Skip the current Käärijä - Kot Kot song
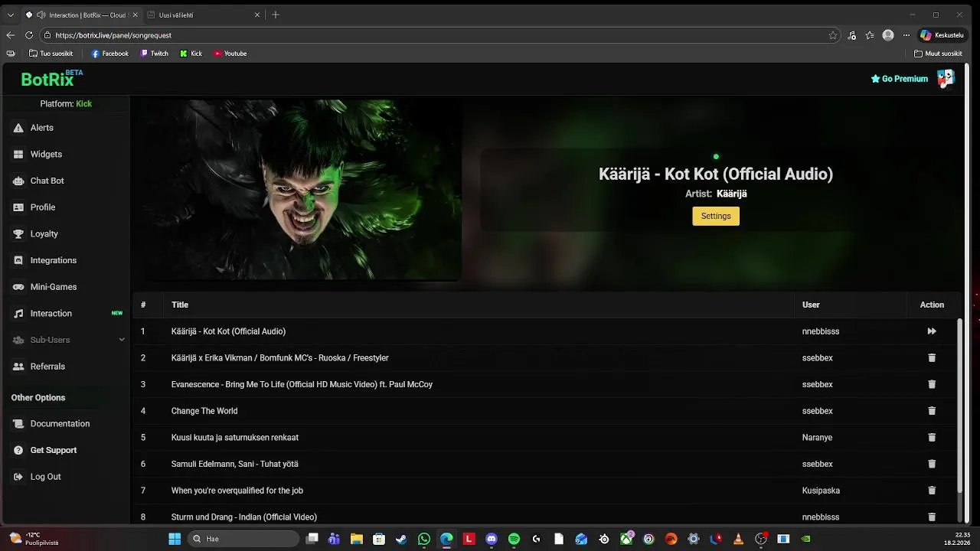The width and height of the screenshot is (980, 551). [x=932, y=331]
